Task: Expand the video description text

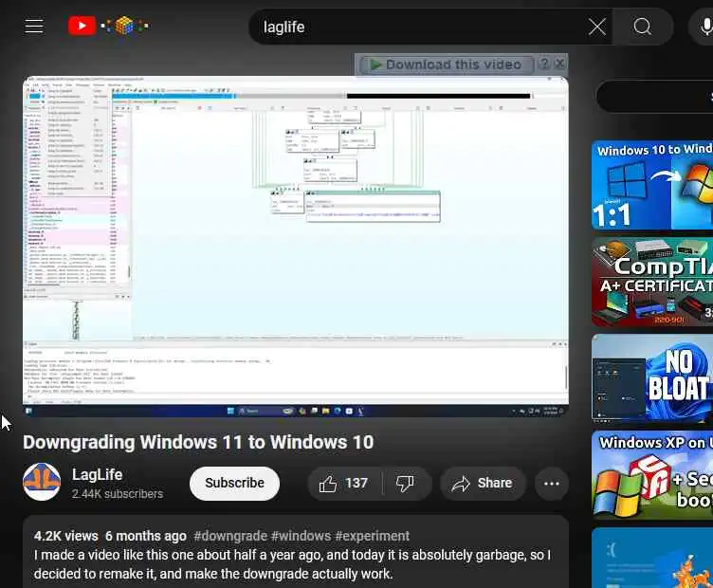Action: pos(293,564)
